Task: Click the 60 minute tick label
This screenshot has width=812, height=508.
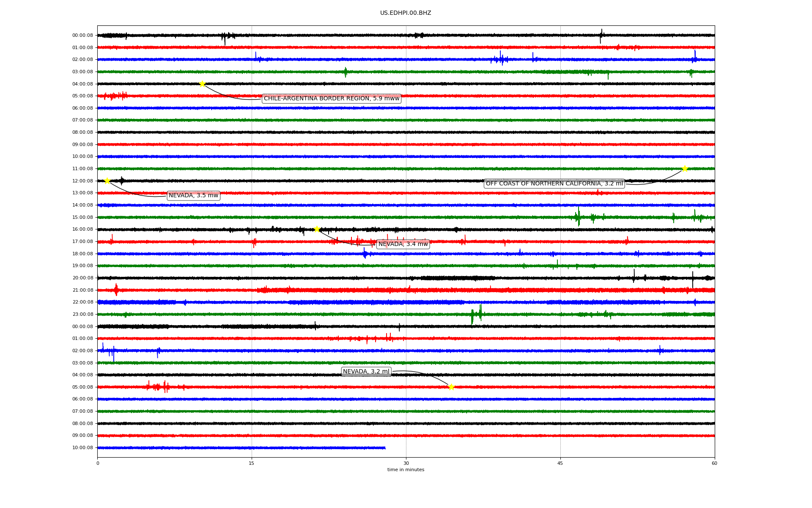Action: (x=714, y=463)
